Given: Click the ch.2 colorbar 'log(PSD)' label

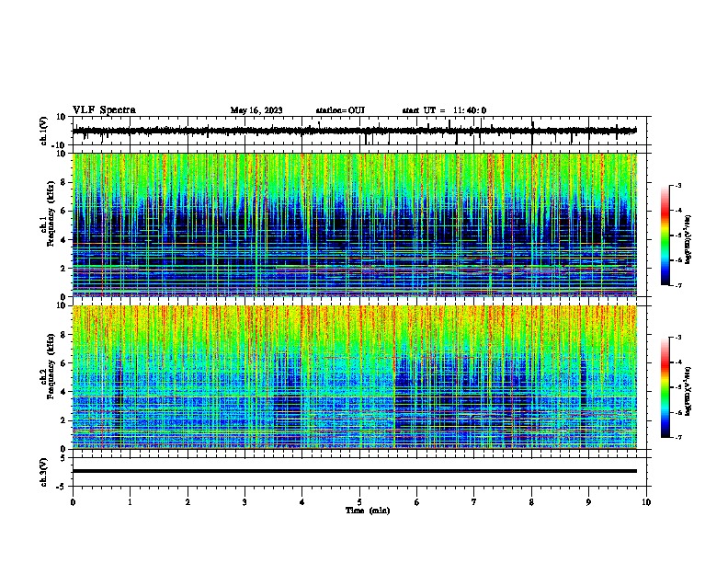Looking at the screenshot, I should click(x=688, y=391).
